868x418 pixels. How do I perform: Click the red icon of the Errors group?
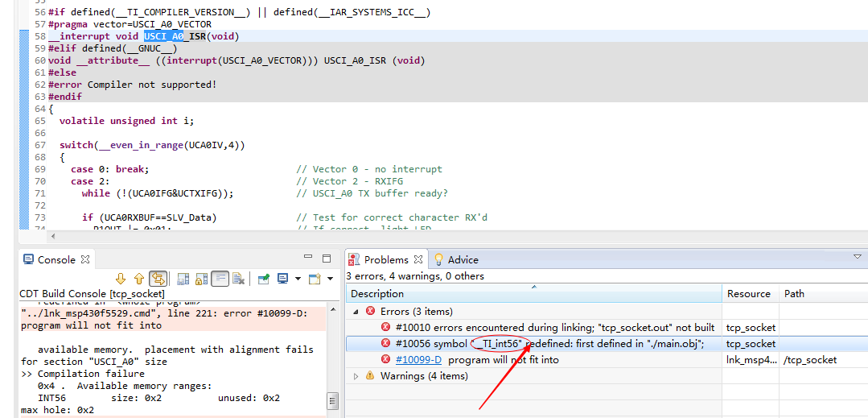[370, 311]
